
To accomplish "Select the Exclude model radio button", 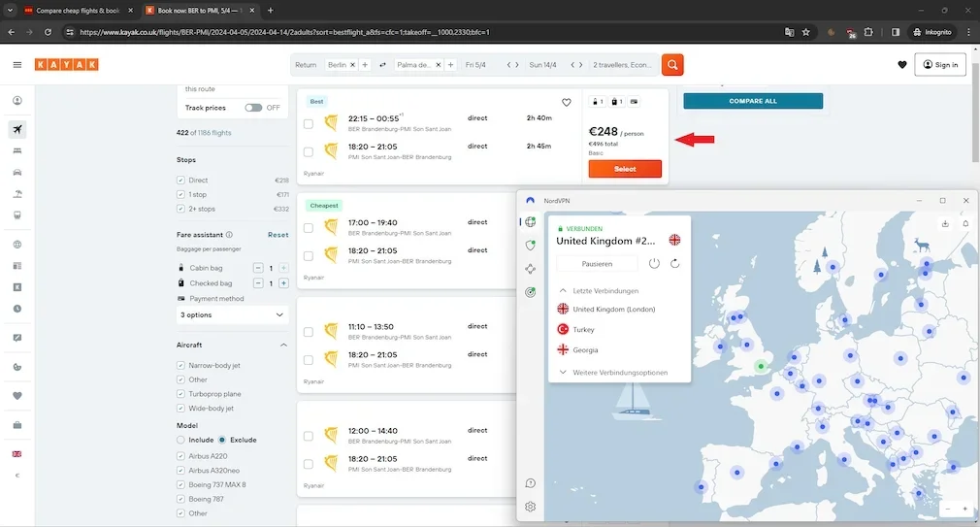I will 222,440.
